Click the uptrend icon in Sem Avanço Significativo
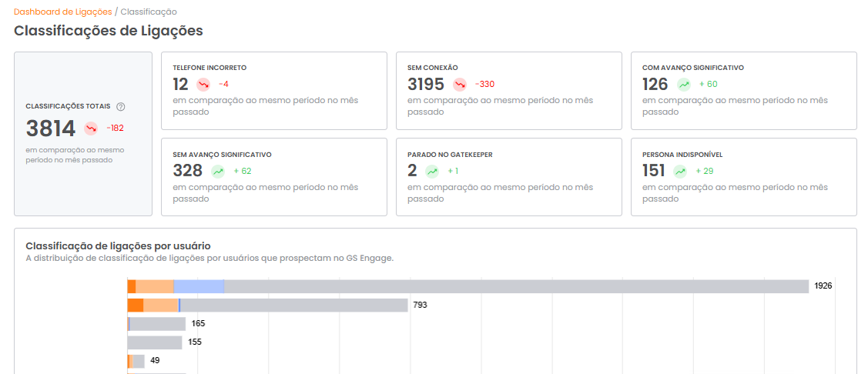868x374 pixels. click(218, 171)
